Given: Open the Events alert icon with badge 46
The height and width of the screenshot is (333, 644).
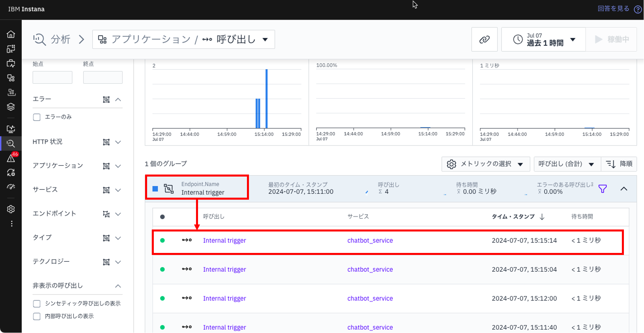Looking at the screenshot, I should (11, 158).
